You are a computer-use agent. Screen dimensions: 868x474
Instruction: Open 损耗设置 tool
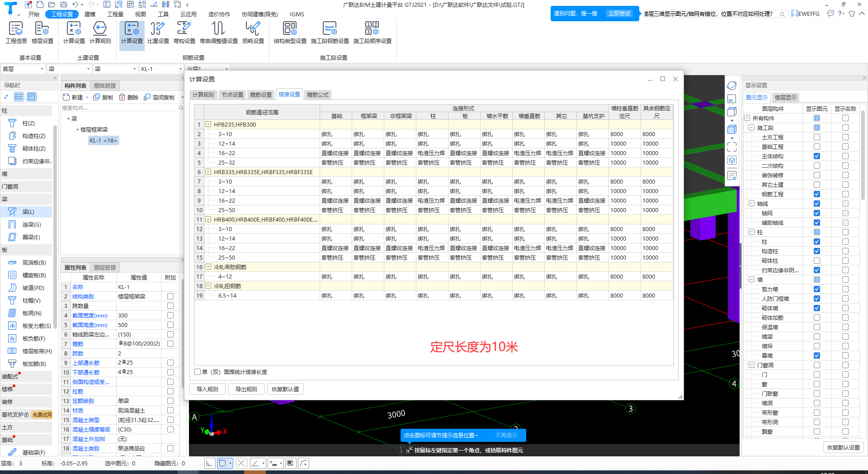pos(253,33)
